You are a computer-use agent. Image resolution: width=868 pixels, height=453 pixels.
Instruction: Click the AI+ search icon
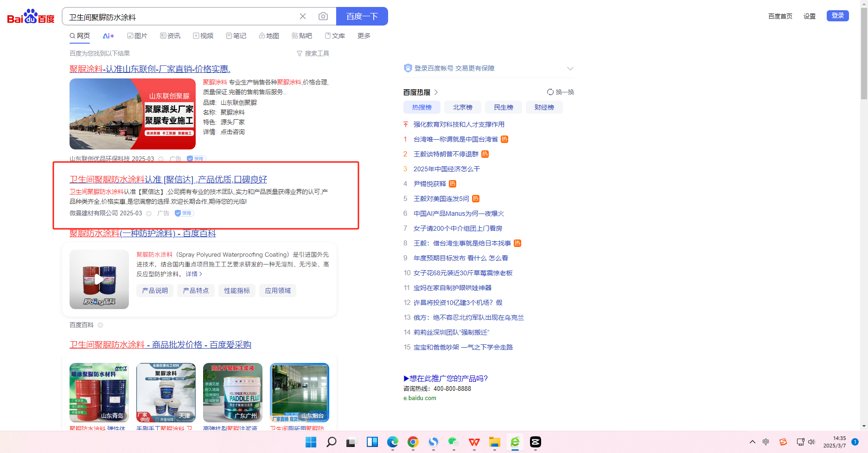point(108,36)
